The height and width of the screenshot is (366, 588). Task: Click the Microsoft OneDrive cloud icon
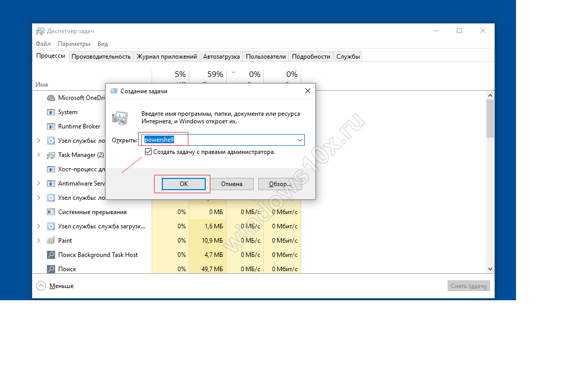(x=51, y=98)
